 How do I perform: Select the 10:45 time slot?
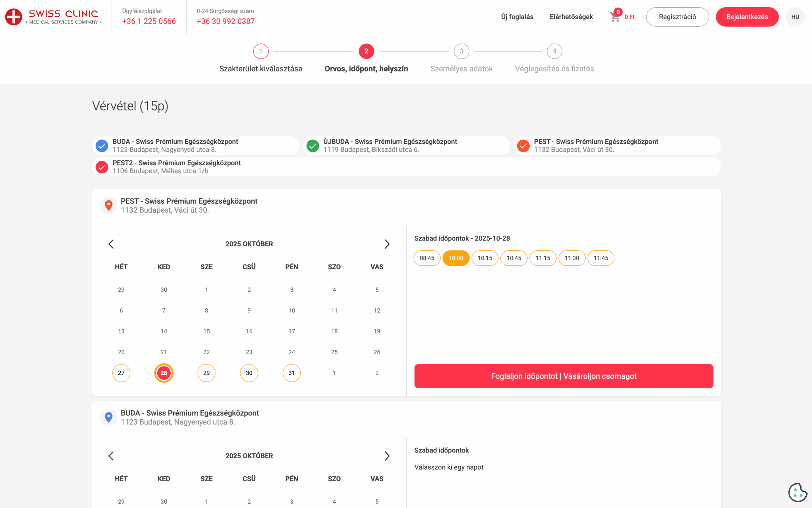click(514, 258)
